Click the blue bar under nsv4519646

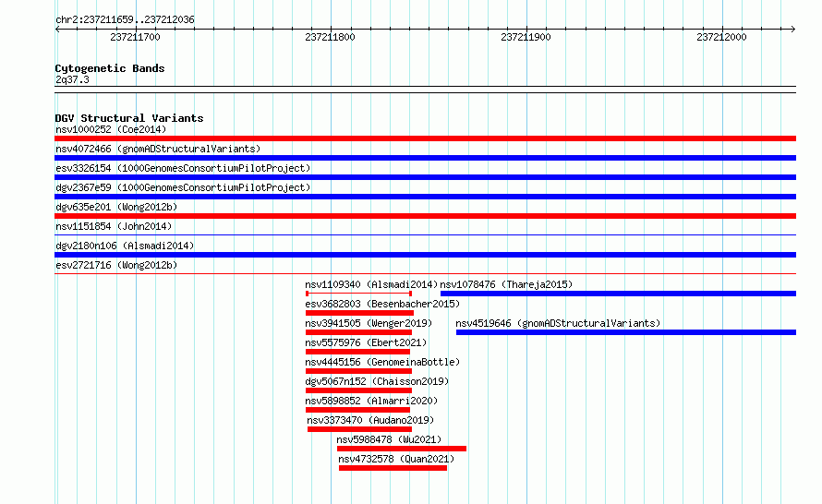click(626, 332)
